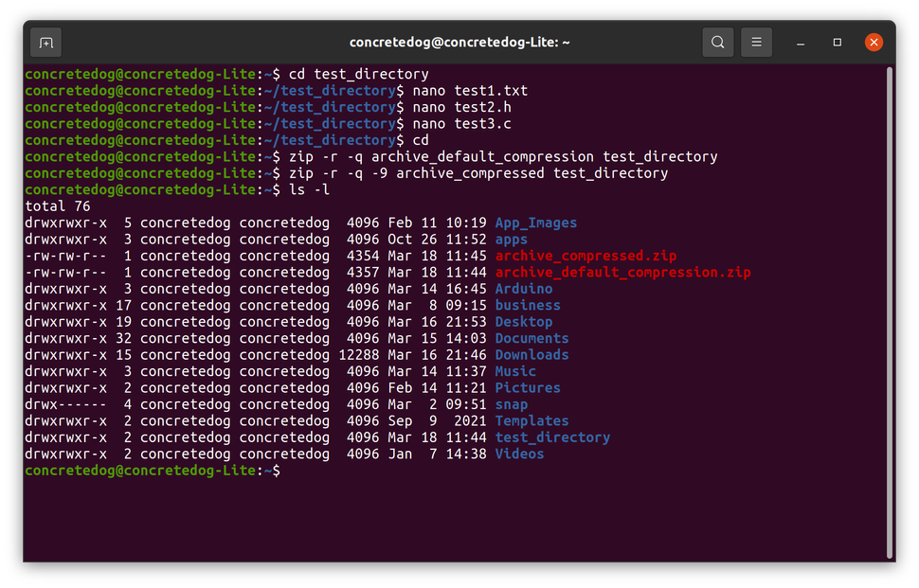Click the Videos directory name
This screenshot has width=919, height=588.
tap(518, 454)
